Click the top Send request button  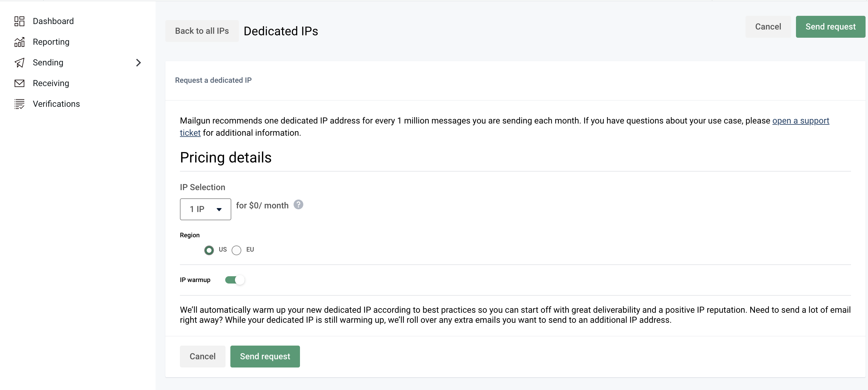click(x=830, y=27)
